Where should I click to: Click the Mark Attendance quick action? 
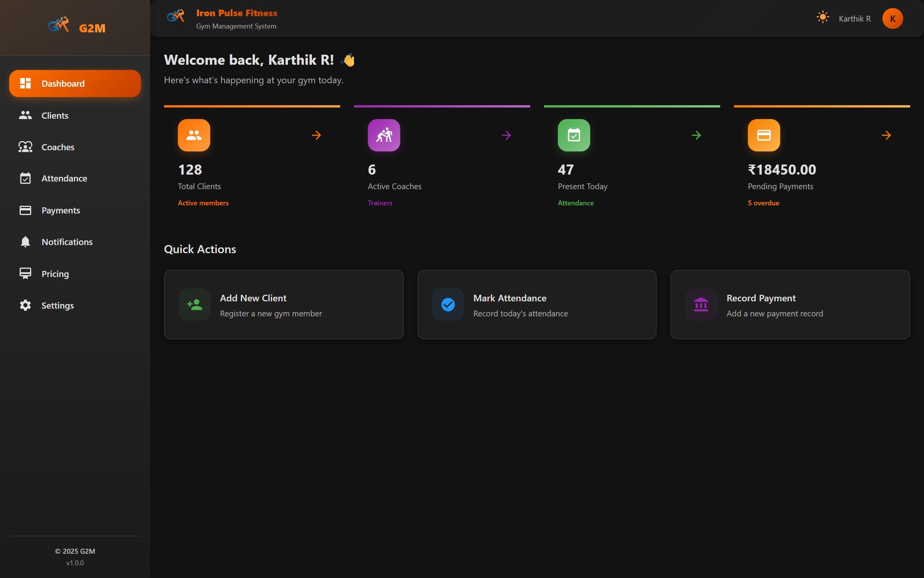pos(537,304)
